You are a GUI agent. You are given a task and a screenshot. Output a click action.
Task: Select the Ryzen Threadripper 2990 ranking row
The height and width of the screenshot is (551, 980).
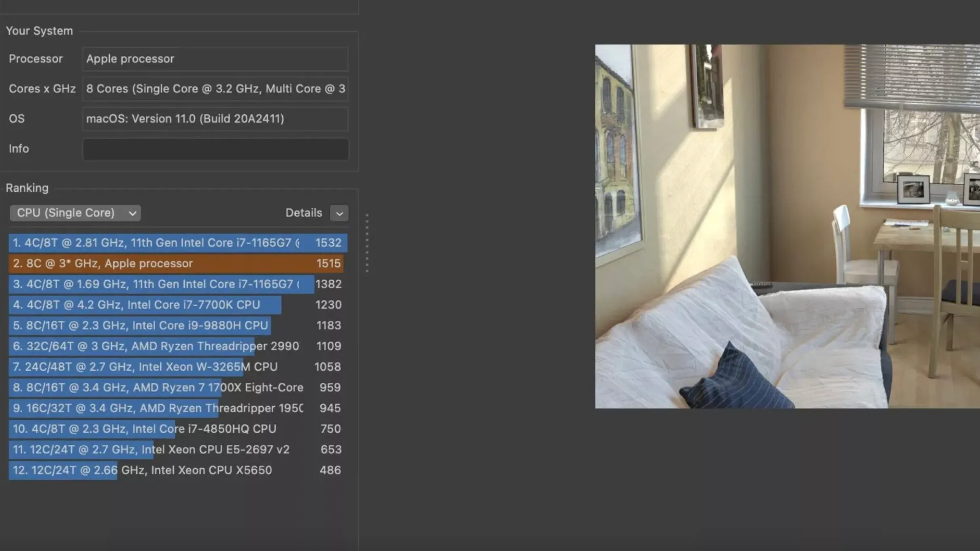pyautogui.click(x=178, y=346)
